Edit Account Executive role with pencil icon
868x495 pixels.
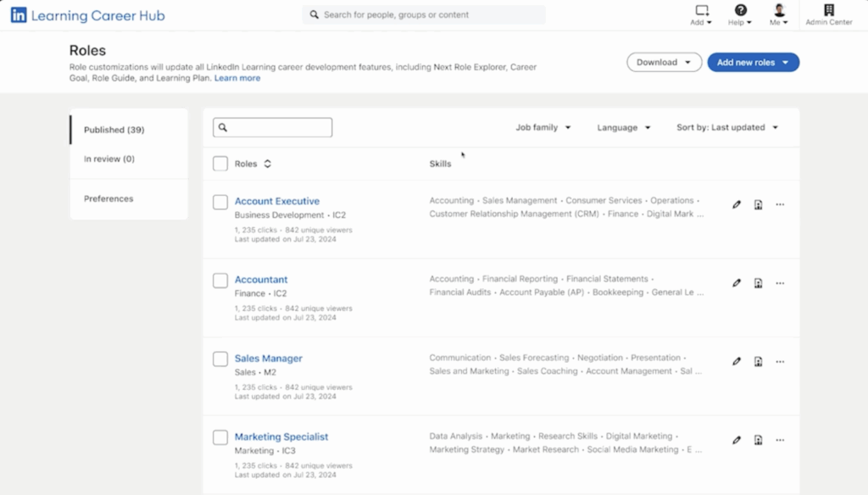[x=737, y=204]
